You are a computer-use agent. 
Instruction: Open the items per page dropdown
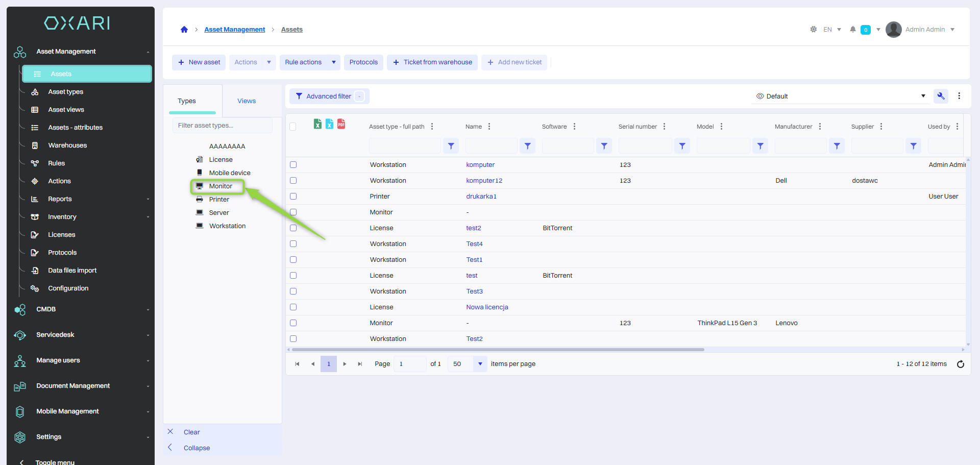pyautogui.click(x=480, y=364)
